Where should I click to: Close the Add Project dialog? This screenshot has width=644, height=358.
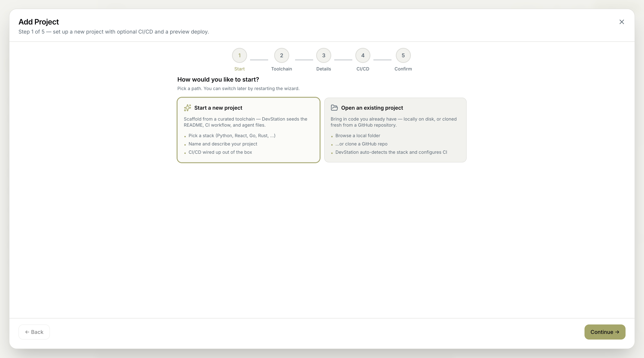(622, 22)
